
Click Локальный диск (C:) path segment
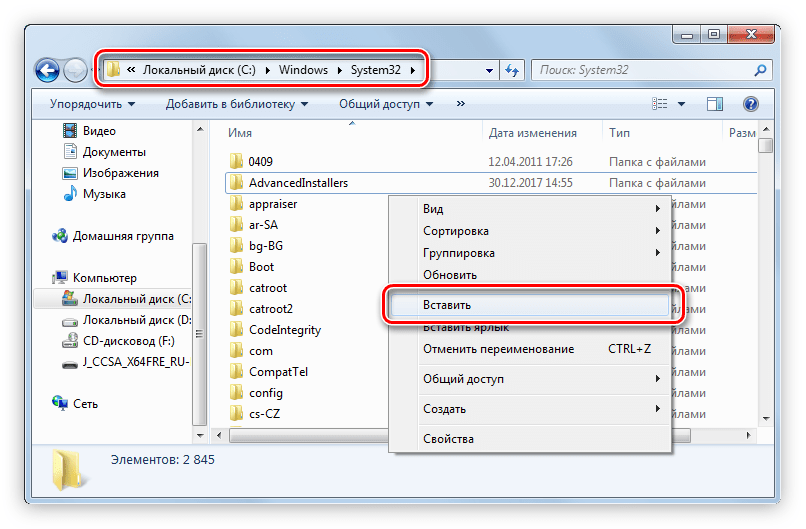(199, 70)
